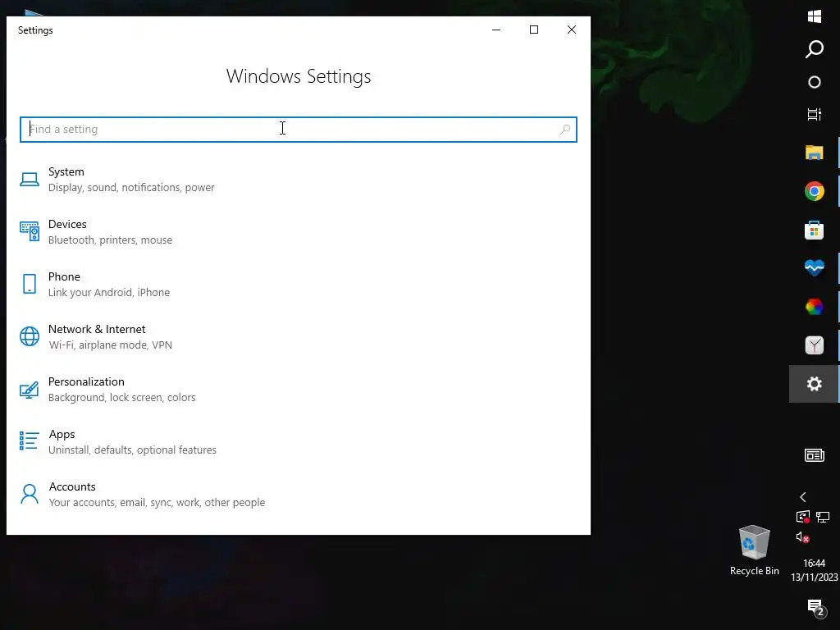Click 'Background, lock screen, colors' description
The image size is (840, 630).
point(121,398)
